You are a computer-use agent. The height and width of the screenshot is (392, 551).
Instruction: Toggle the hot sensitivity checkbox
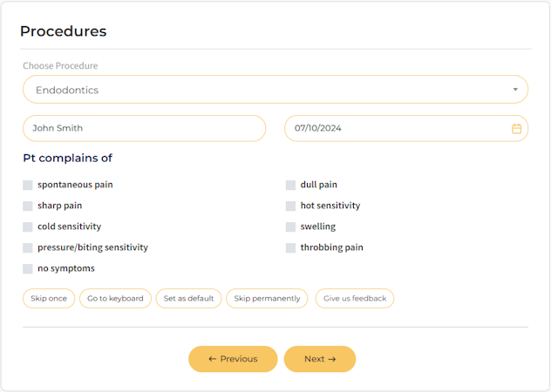291,206
